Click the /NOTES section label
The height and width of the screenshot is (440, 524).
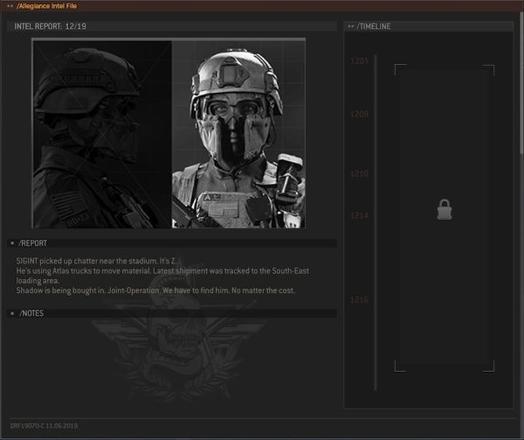pyautogui.click(x=31, y=313)
